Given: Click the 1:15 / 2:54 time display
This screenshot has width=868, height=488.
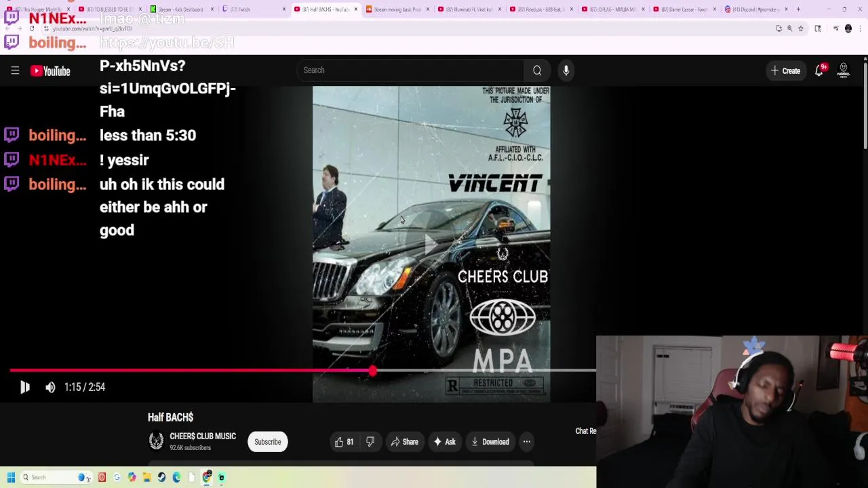Looking at the screenshot, I should (x=85, y=387).
